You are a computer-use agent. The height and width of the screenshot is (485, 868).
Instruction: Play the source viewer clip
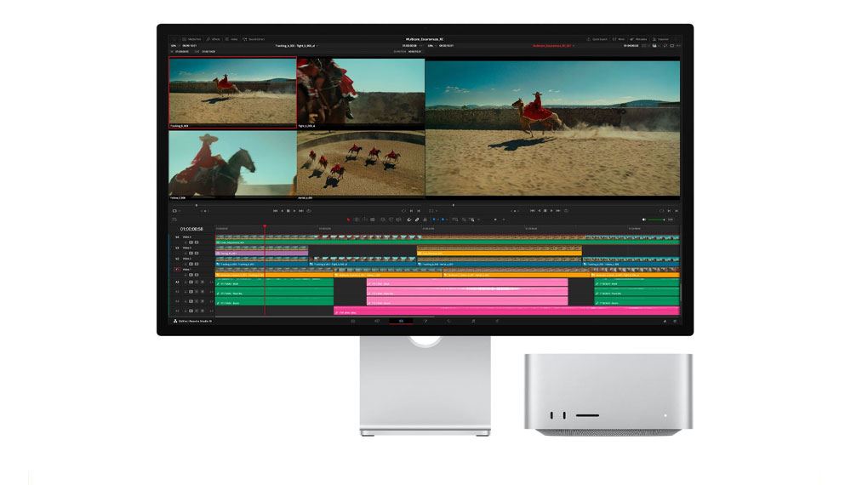click(294, 211)
